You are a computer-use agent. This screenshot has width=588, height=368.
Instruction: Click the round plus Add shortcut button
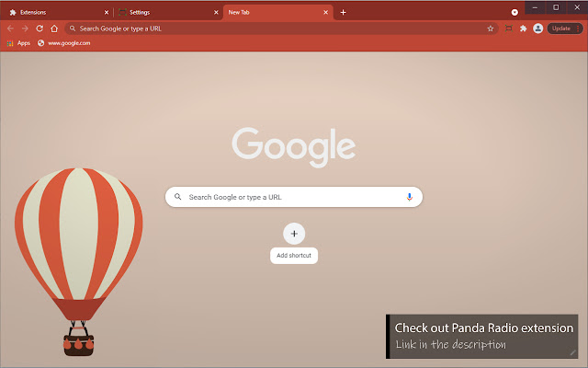pos(294,234)
